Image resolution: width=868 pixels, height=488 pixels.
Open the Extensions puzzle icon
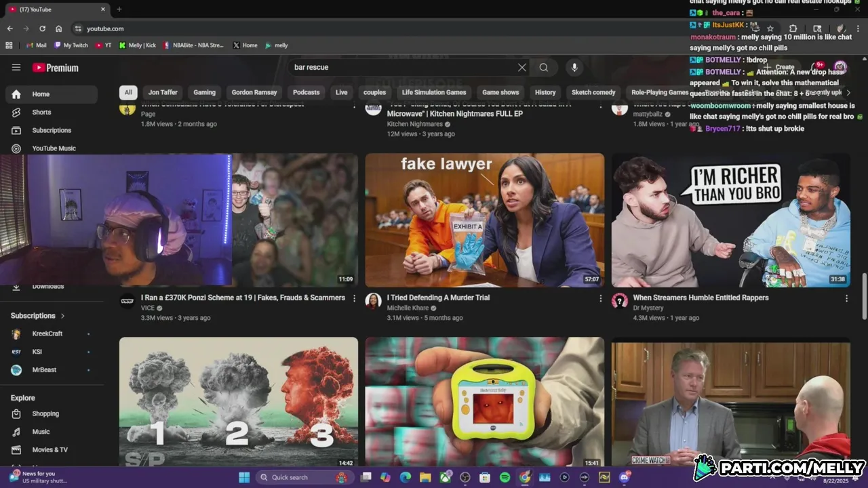793,28
